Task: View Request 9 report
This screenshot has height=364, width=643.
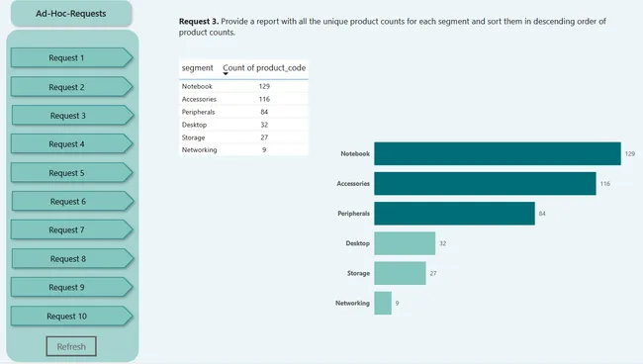Action: click(72, 288)
